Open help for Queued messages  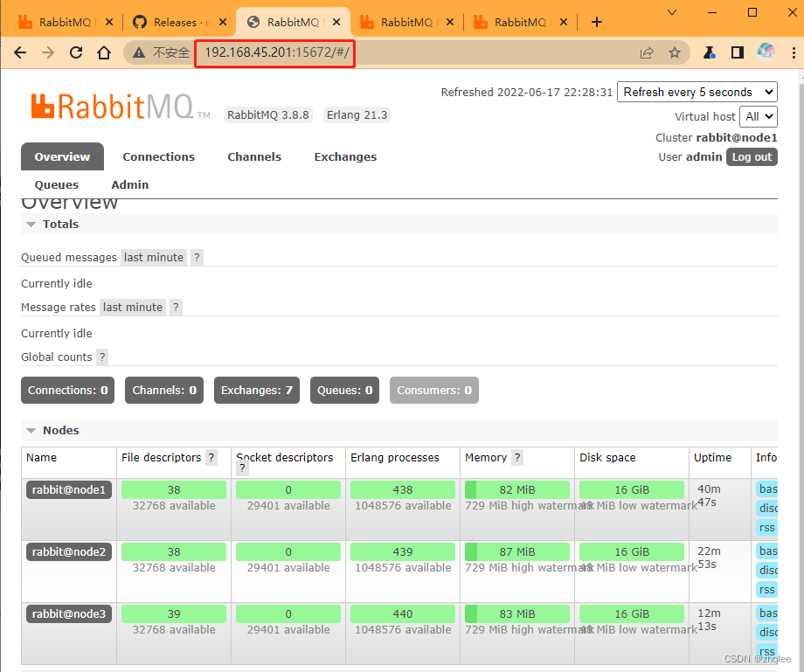197,257
